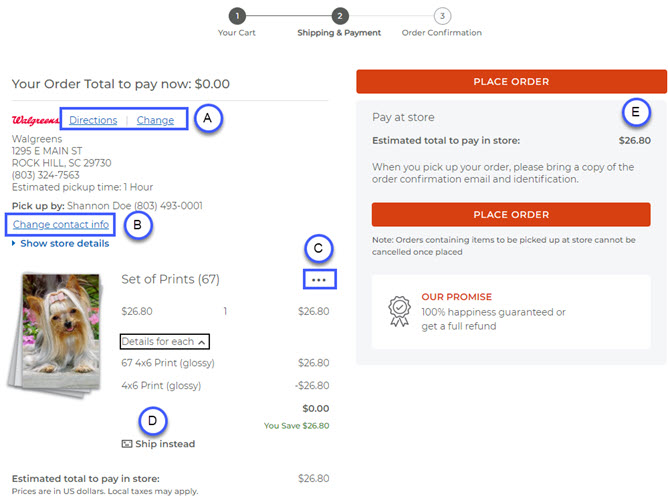Click the Shipping & Payment step label
The width and height of the screenshot is (668, 504).
(x=339, y=33)
